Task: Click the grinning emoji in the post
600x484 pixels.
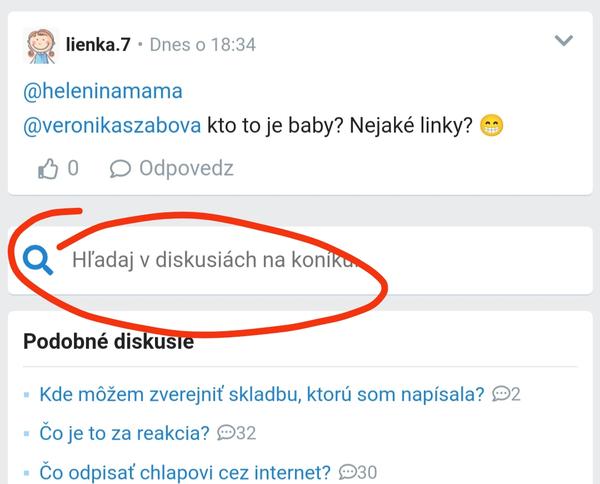Action: tap(491, 128)
